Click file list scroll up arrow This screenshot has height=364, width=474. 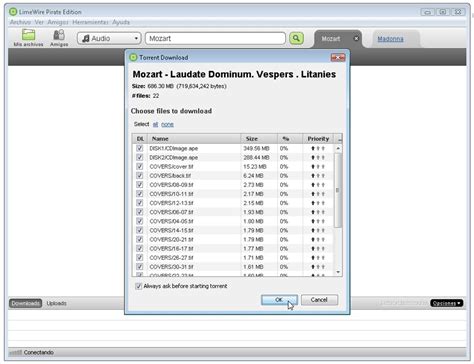[338, 148]
